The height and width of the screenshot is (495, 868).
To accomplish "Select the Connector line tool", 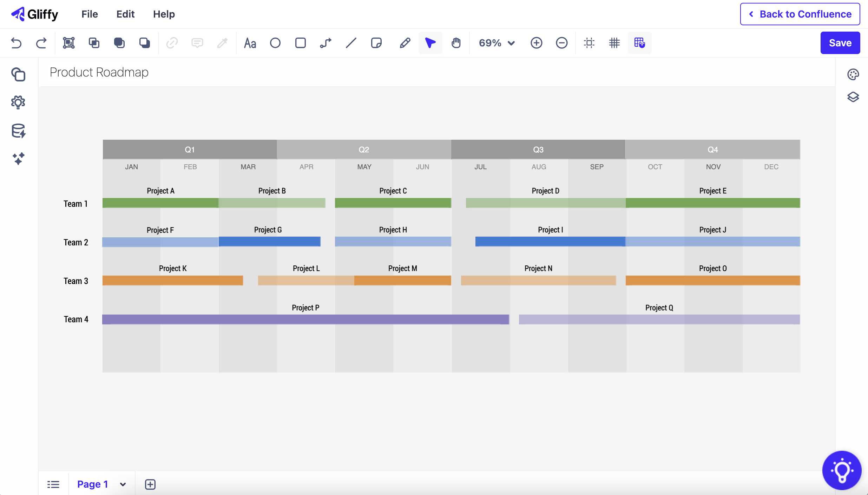I will tap(325, 43).
